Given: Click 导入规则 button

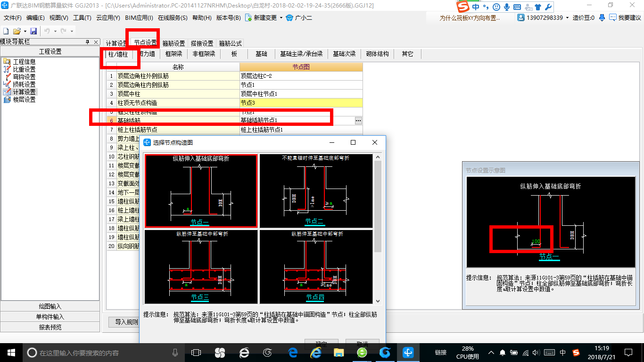Looking at the screenshot, I should (x=126, y=322).
